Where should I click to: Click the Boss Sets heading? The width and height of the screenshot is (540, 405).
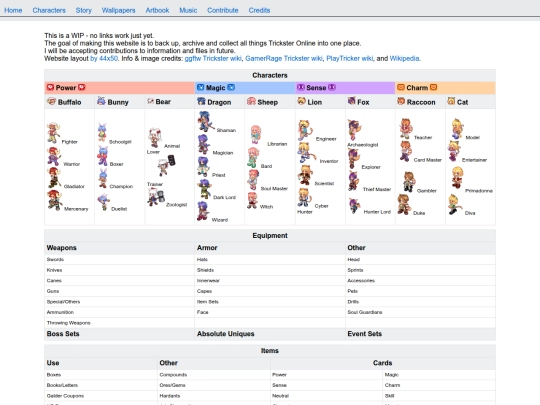[63, 334]
